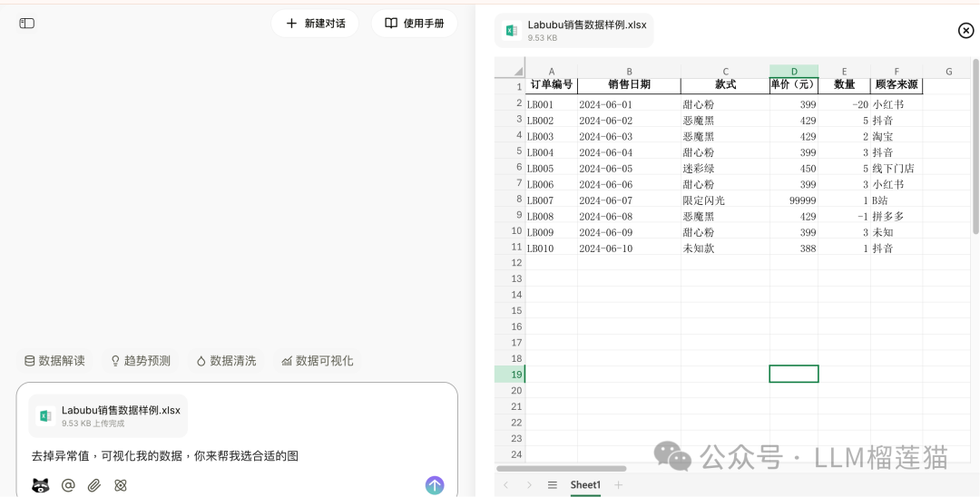
Task: Click the 订单编号 header cell
Action: pyautogui.click(x=552, y=85)
